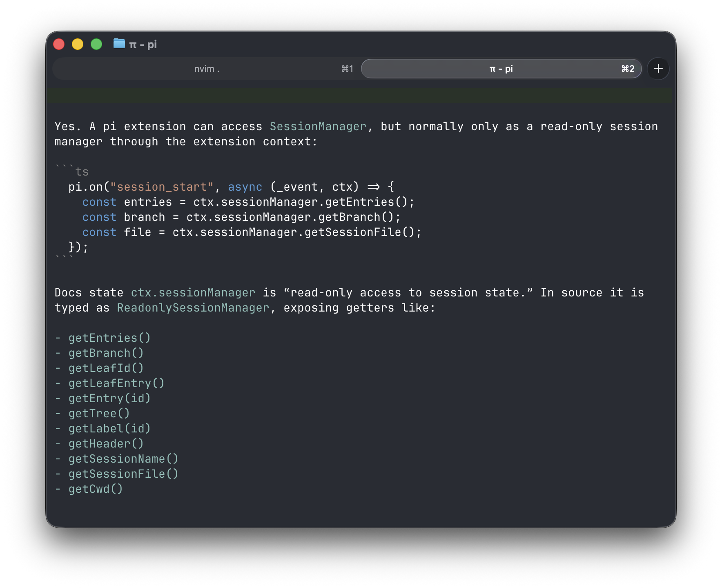Image resolution: width=722 pixels, height=588 pixels.
Task: Click 'const entries' code line
Action: pyautogui.click(x=248, y=202)
